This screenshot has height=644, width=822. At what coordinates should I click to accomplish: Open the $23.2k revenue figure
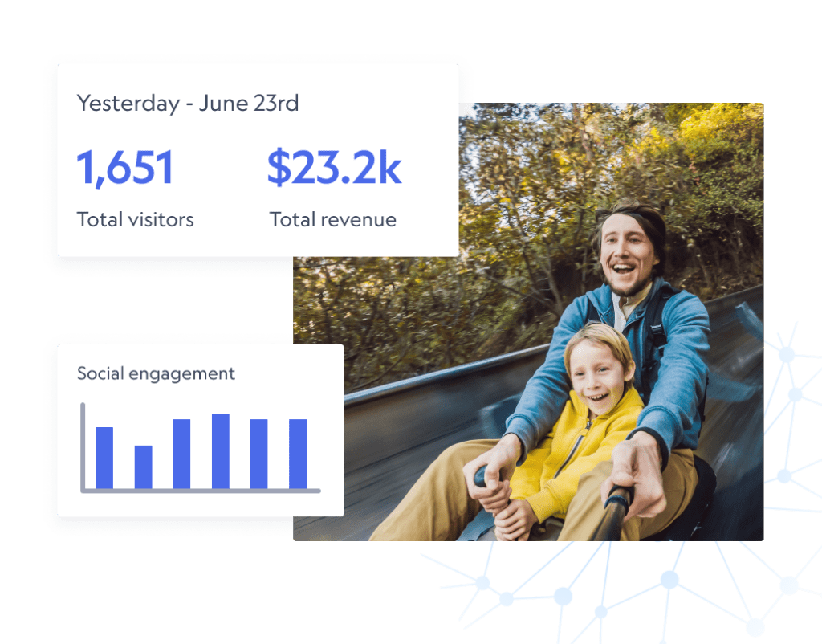click(x=334, y=169)
